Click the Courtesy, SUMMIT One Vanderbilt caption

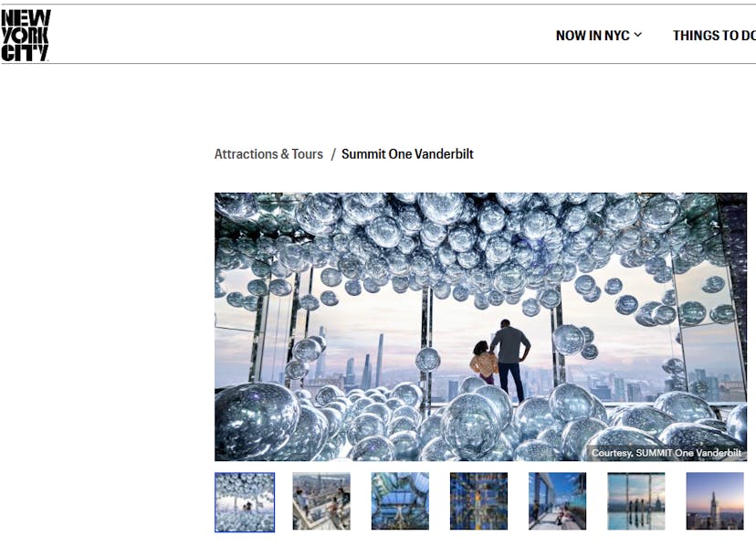[x=666, y=453]
